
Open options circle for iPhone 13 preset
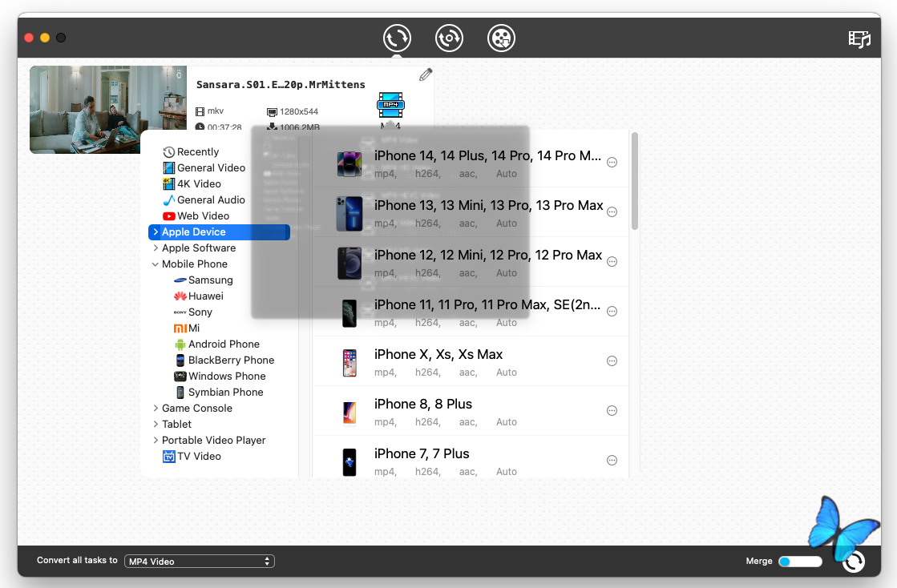pos(612,212)
